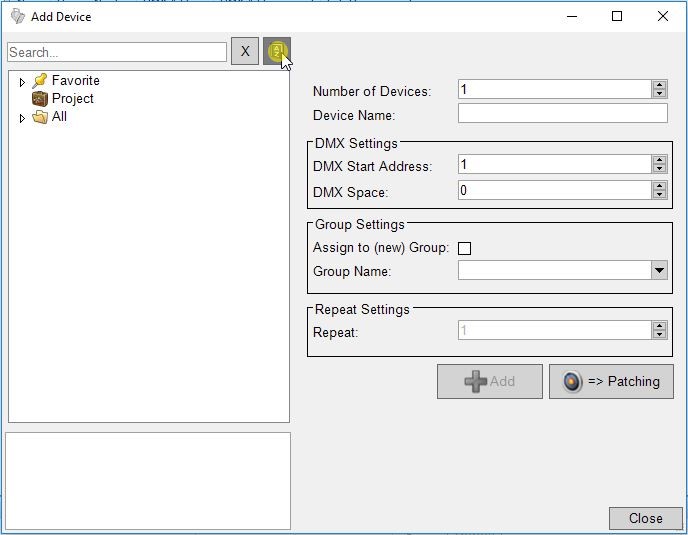Increase DMX Space with up arrow

pyautogui.click(x=659, y=185)
